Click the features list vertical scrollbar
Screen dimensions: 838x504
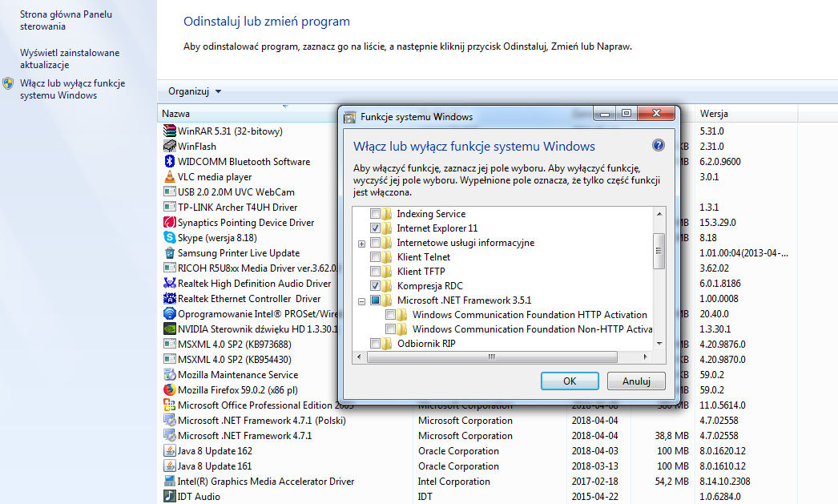(x=660, y=250)
